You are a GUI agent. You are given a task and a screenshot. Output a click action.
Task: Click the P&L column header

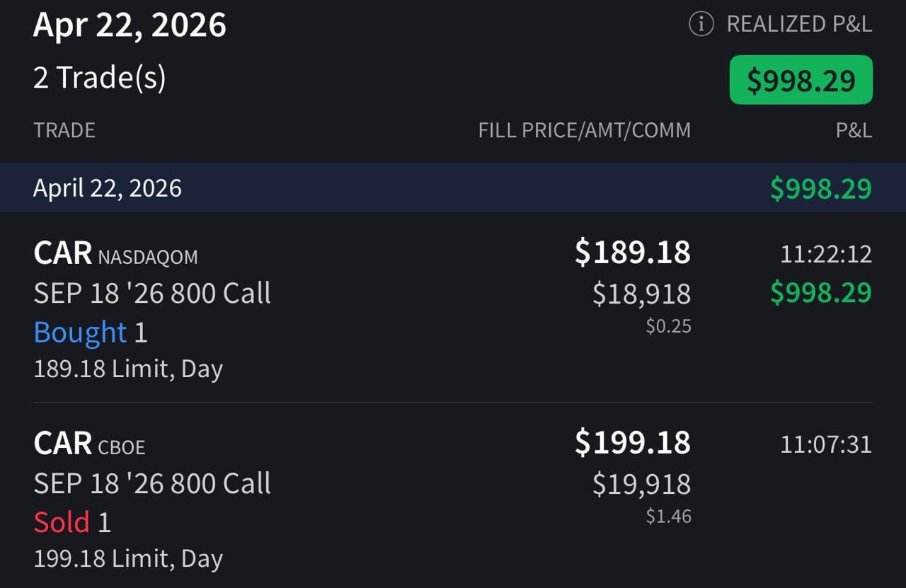pos(854,130)
